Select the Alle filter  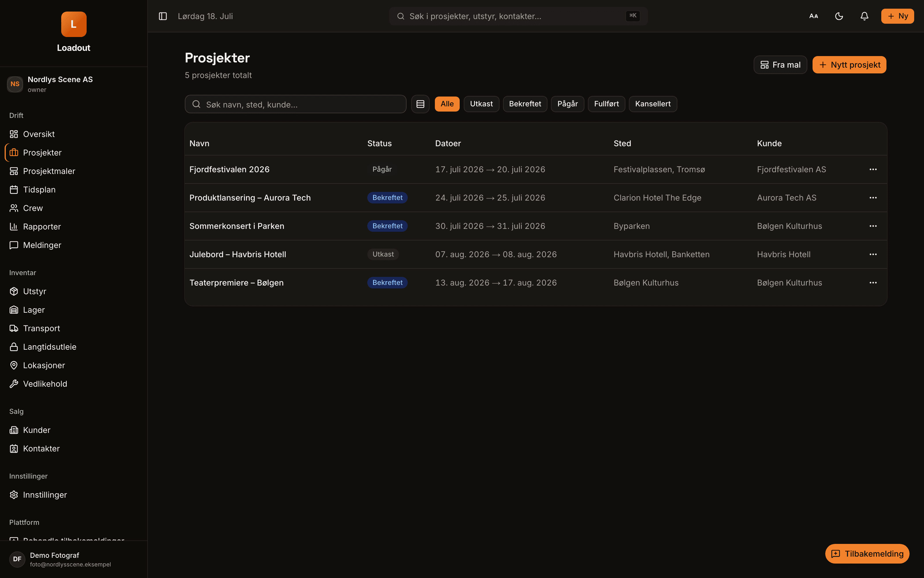[447, 104]
